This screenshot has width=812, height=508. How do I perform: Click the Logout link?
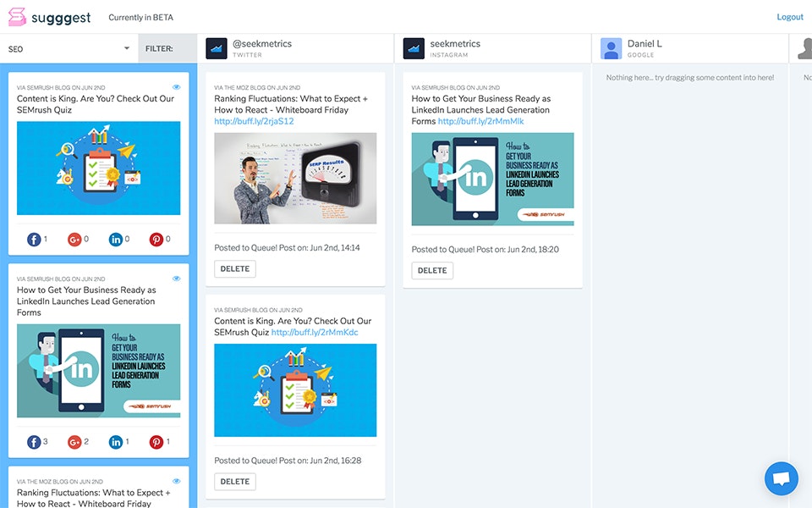(790, 17)
